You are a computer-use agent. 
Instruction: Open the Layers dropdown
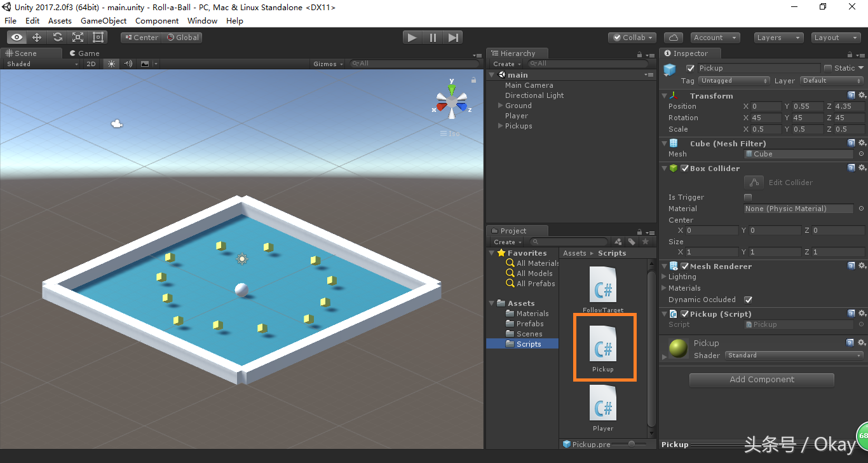tap(778, 38)
